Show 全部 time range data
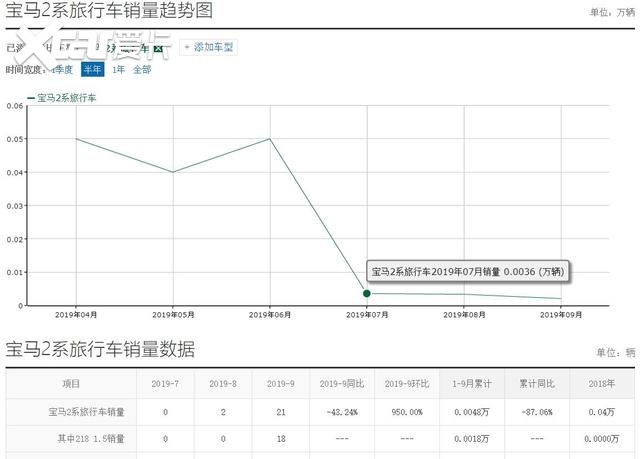 142,69
